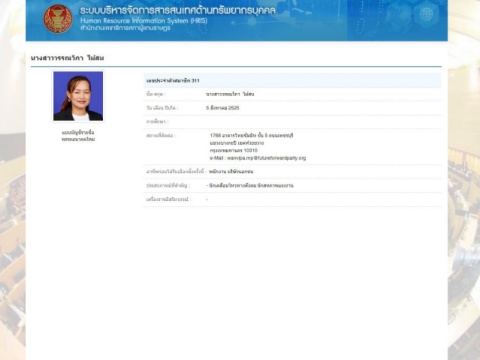
Task: Open the member's profile photo
Action: (78, 96)
